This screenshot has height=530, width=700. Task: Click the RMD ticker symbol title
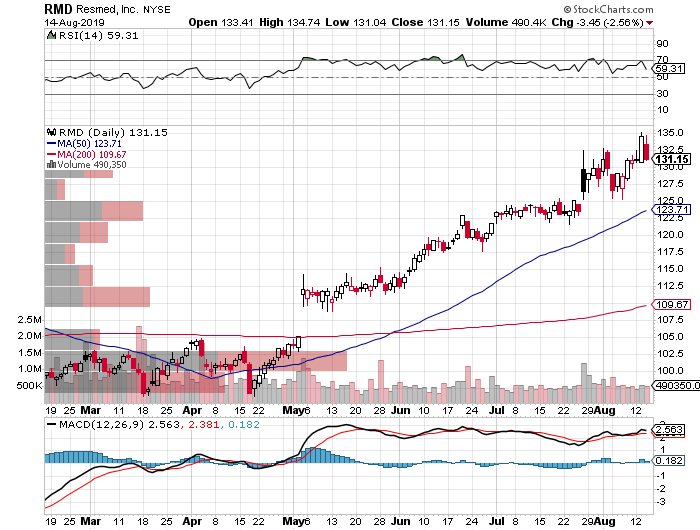coord(58,9)
